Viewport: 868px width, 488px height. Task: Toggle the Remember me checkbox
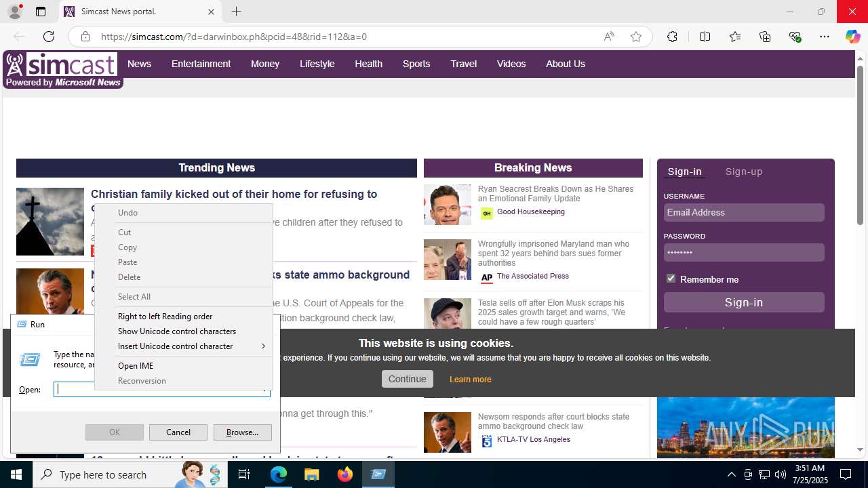click(671, 279)
